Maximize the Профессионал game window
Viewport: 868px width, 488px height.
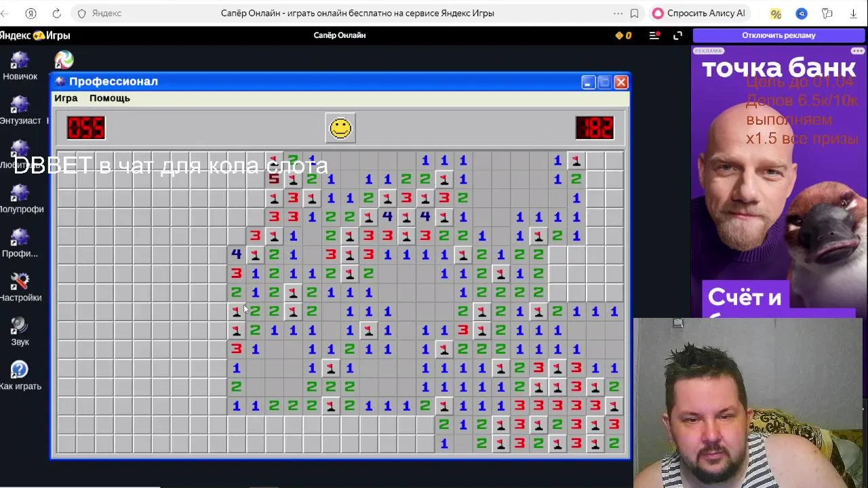604,82
